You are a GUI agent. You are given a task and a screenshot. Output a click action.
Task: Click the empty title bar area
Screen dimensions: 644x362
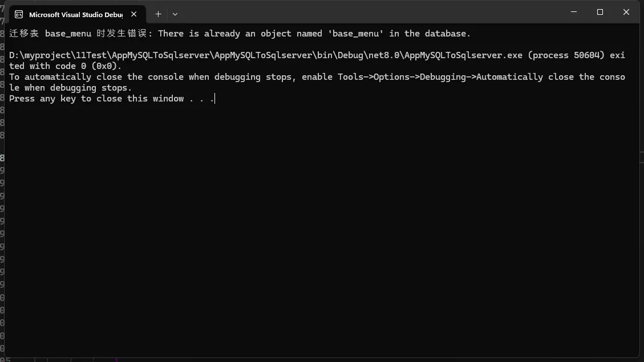tap(371, 13)
